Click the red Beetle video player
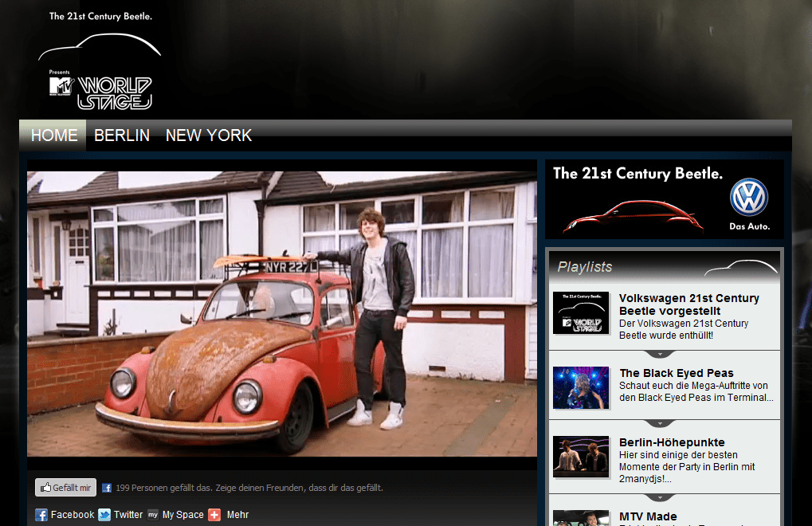 click(282, 314)
